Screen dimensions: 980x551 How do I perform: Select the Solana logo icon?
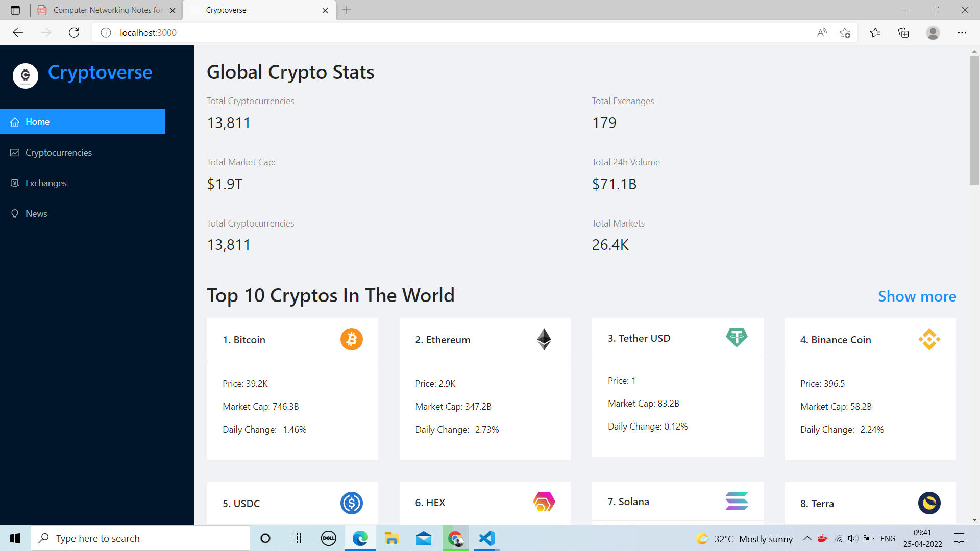pos(737,501)
